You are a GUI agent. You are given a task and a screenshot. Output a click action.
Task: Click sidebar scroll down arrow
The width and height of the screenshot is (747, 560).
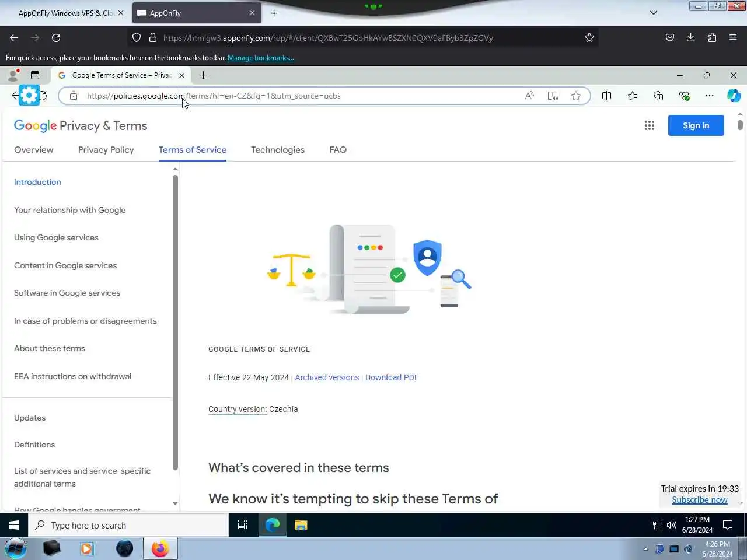click(x=175, y=503)
